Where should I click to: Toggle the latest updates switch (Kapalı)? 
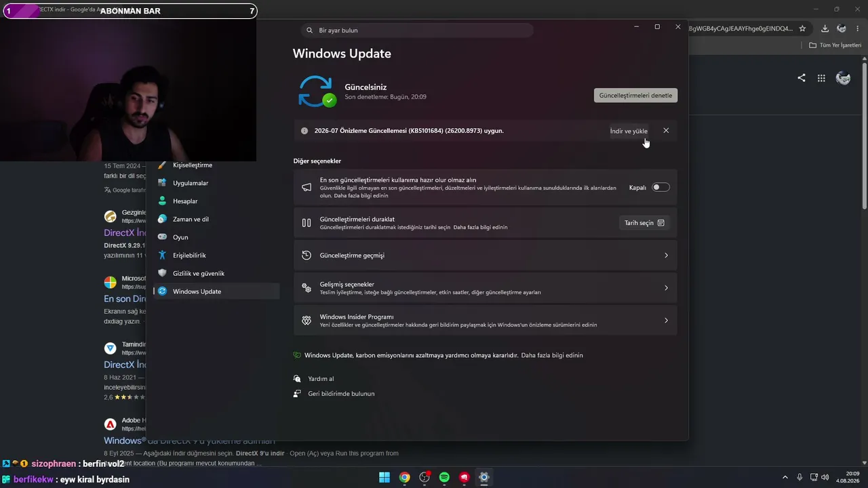660,187
